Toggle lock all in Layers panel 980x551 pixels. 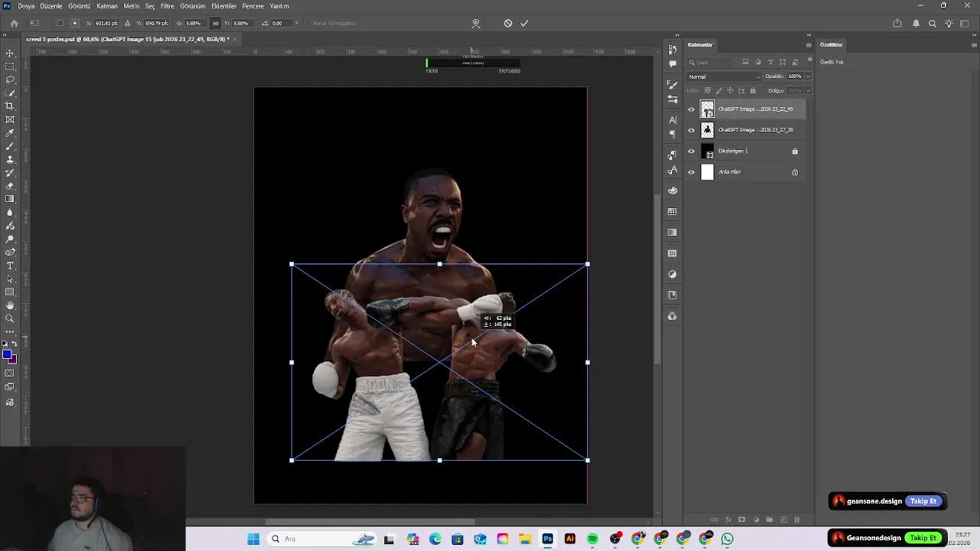pos(753,90)
